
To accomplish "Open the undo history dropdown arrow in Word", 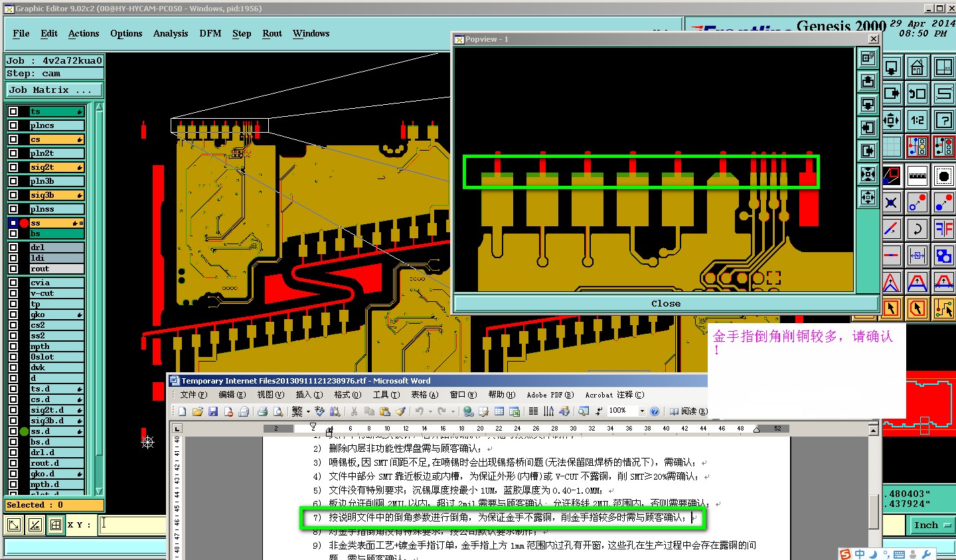I will tap(430, 411).
